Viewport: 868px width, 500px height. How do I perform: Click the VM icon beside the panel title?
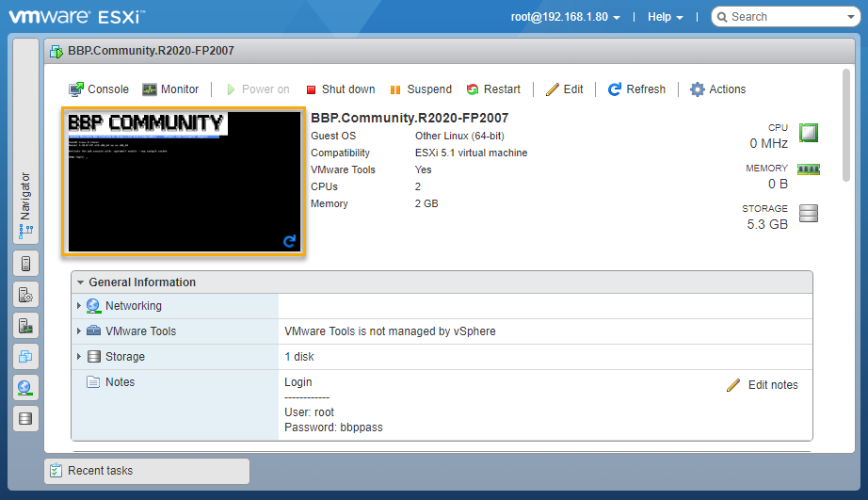tap(56, 51)
